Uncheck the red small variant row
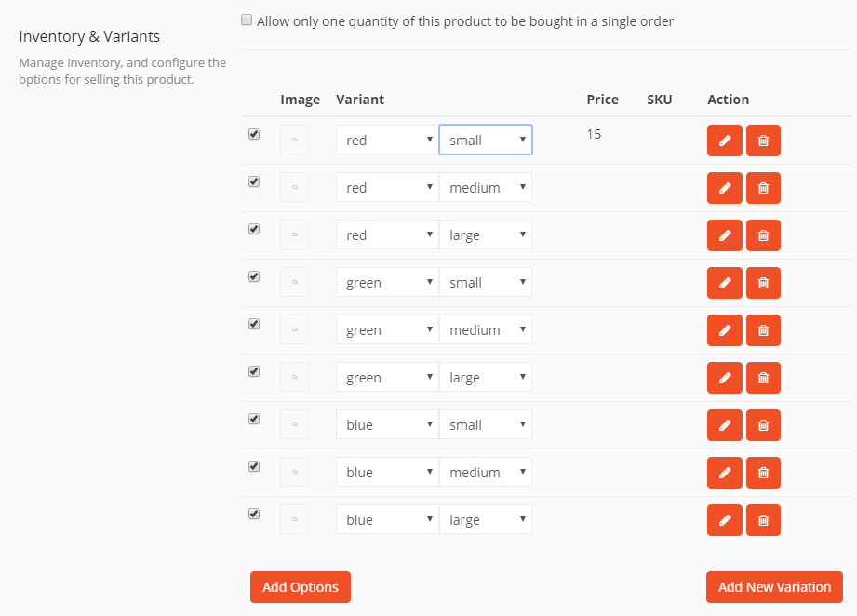This screenshot has width=857, height=616. (254, 134)
